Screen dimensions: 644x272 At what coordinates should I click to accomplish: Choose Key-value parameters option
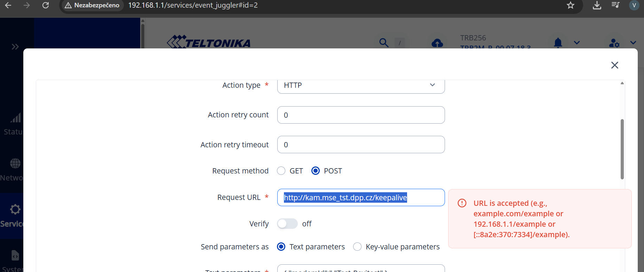tap(357, 247)
